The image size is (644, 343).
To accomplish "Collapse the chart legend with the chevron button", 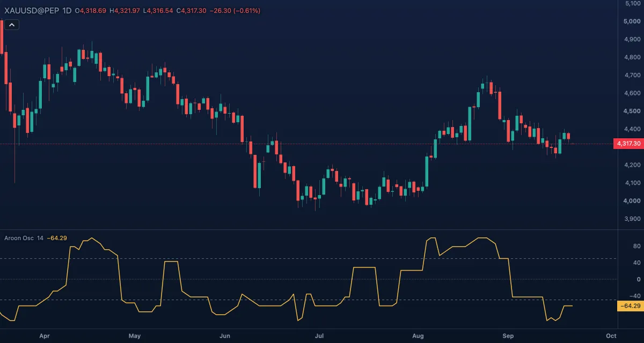I will click(x=12, y=24).
